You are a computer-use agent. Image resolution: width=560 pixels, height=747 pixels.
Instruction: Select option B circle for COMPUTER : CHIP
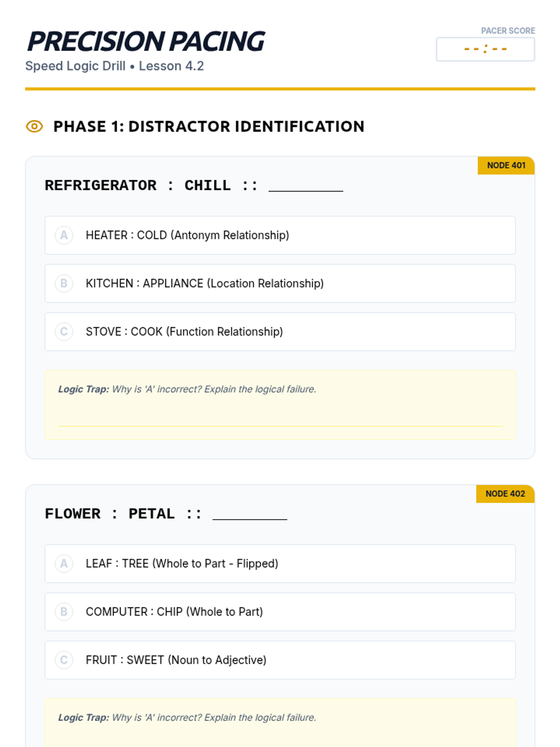[x=64, y=612]
